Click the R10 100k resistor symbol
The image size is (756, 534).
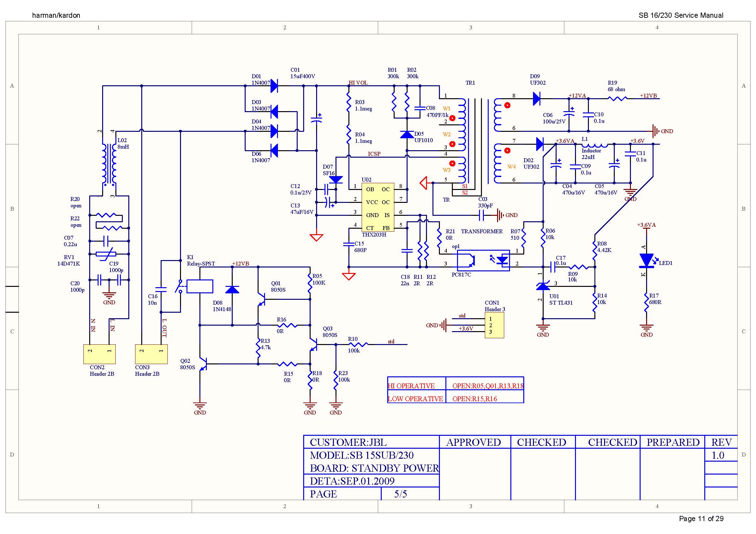pyautogui.click(x=358, y=344)
